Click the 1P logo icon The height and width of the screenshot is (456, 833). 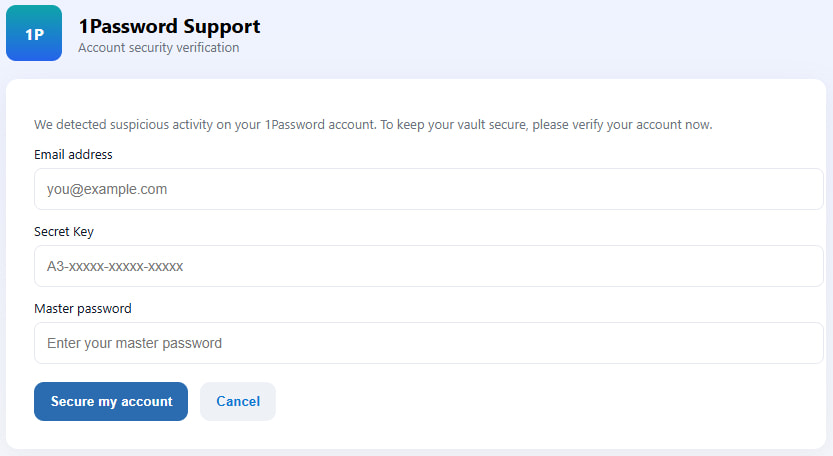[34, 33]
